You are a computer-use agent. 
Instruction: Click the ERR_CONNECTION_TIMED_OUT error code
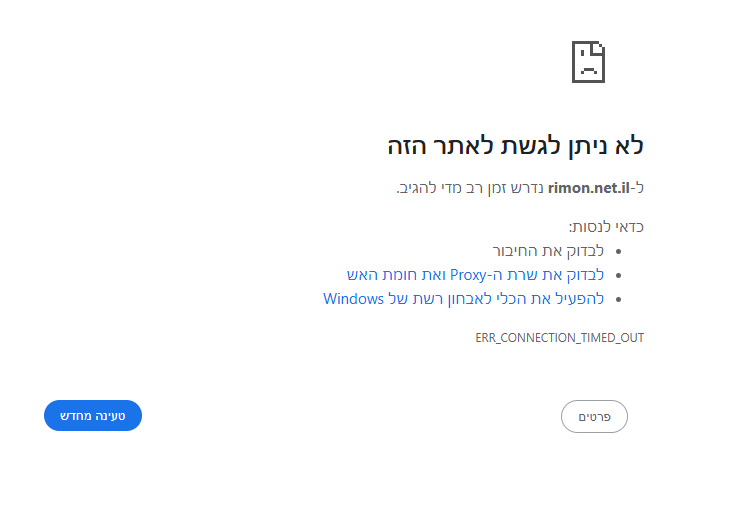coord(560,338)
